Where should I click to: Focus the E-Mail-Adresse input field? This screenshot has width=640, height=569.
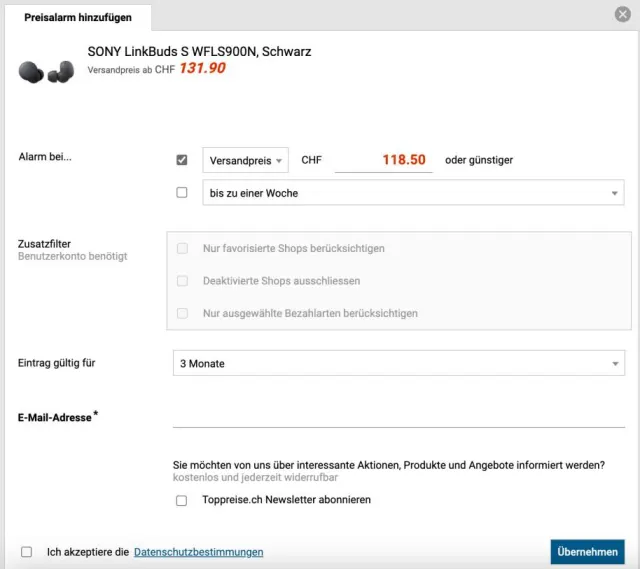coord(399,416)
